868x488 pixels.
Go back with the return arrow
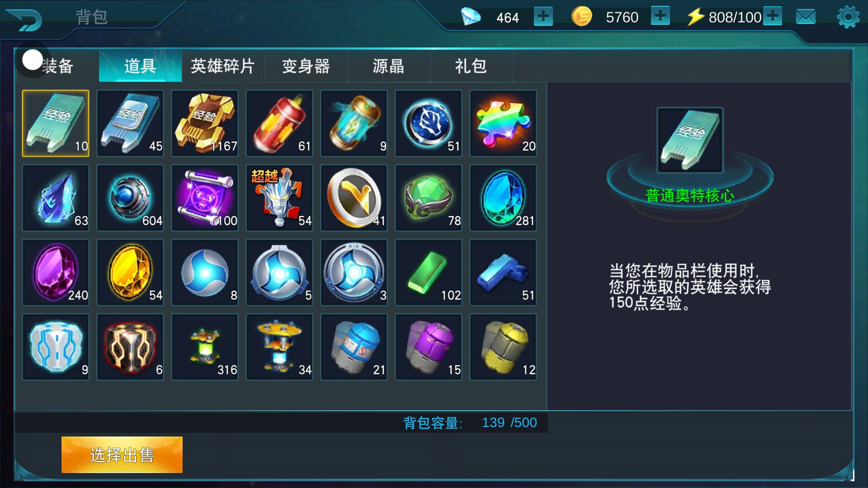coord(24,19)
